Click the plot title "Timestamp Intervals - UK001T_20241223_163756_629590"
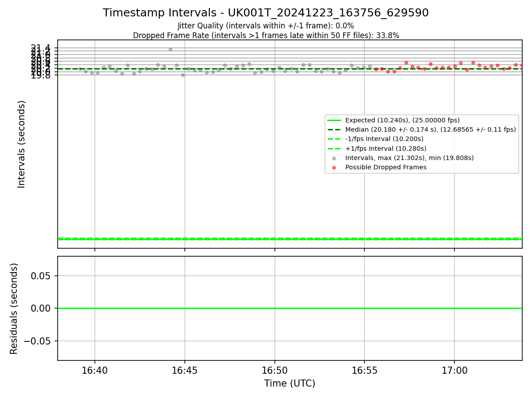The width and height of the screenshot is (532, 399). tap(266, 13)
